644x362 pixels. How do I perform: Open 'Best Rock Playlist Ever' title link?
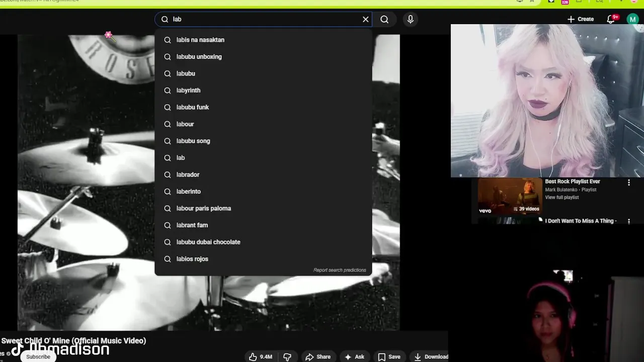pyautogui.click(x=573, y=182)
